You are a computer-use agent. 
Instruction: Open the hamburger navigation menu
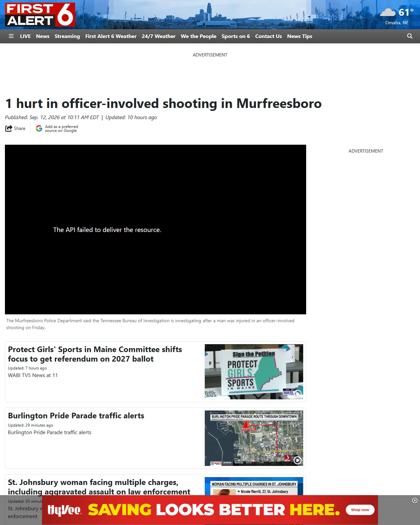point(11,36)
